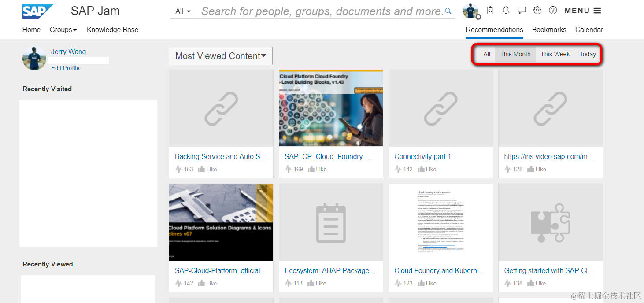Like the SAP_CP_Cloud_Foundry_… item

pos(317,169)
